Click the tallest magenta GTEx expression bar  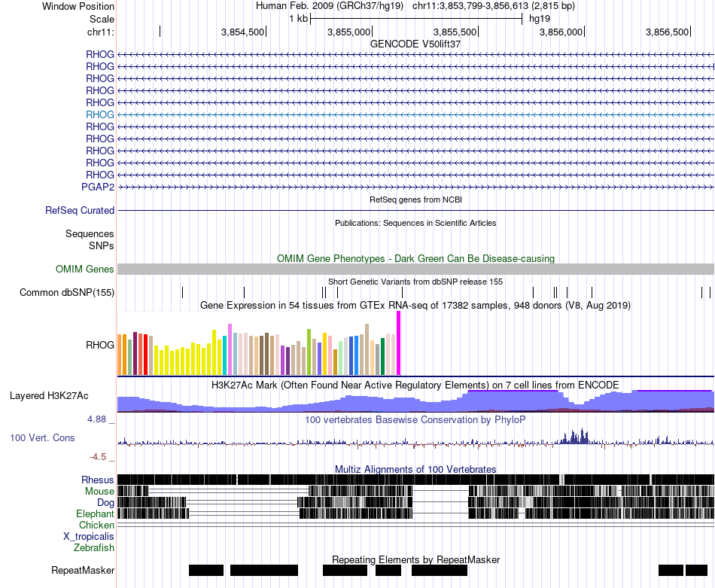399,343
